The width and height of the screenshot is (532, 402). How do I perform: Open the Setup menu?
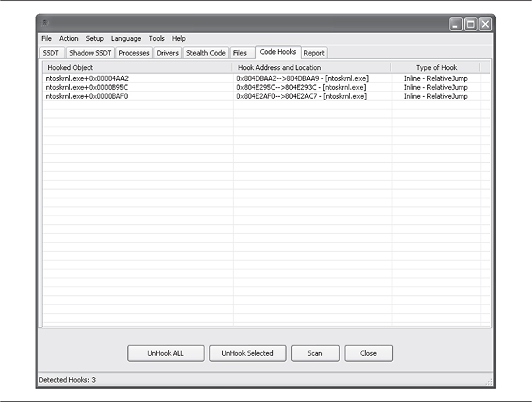(95, 39)
